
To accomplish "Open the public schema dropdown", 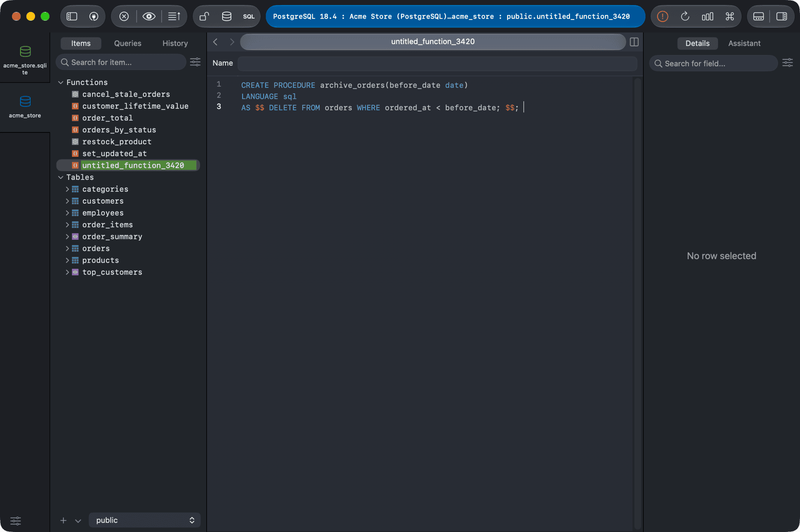I will tap(144, 520).
